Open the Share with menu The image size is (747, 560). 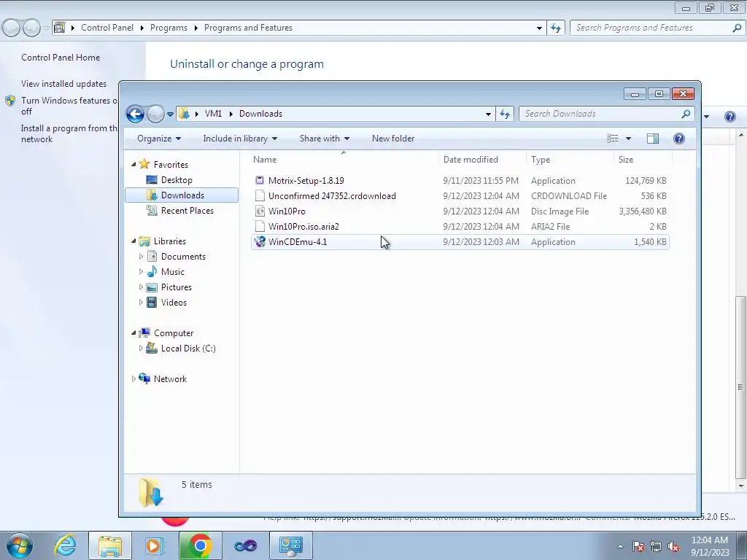click(324, 139)
